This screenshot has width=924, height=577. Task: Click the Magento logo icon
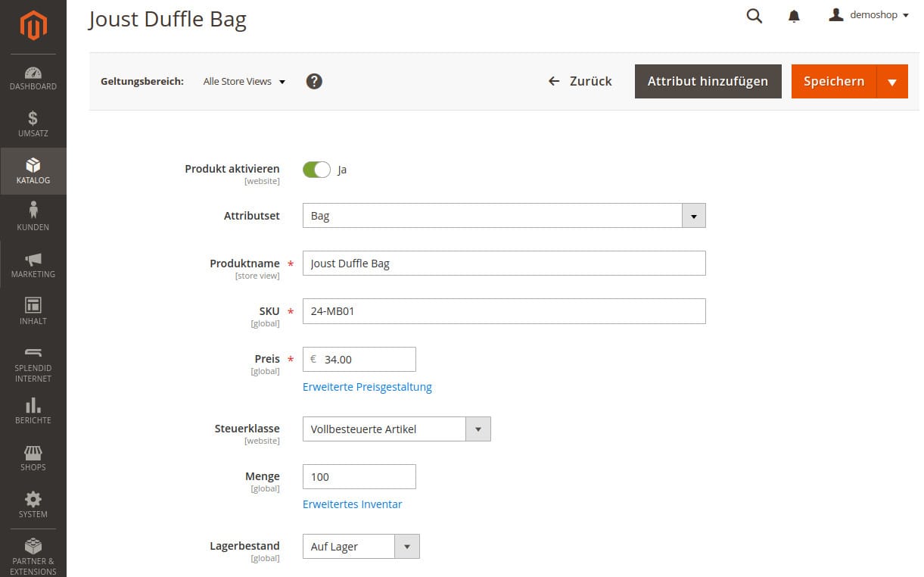(33, 26)
